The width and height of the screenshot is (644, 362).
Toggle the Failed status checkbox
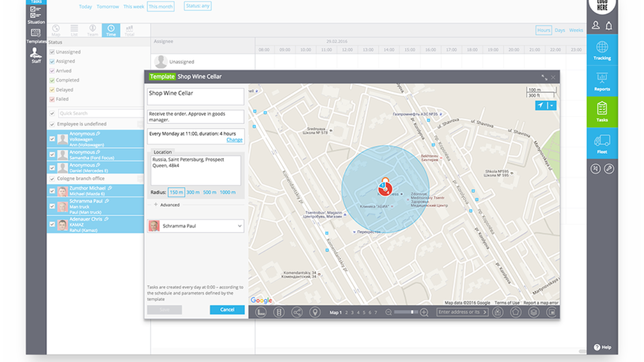52,99
